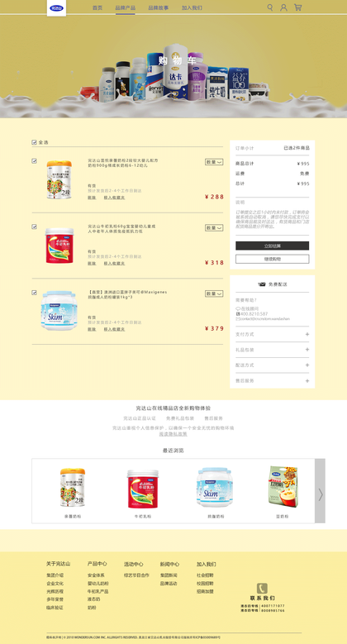Expand the 售后服务 section plus sign
This screenshot has width=347, height=644.
307,381
